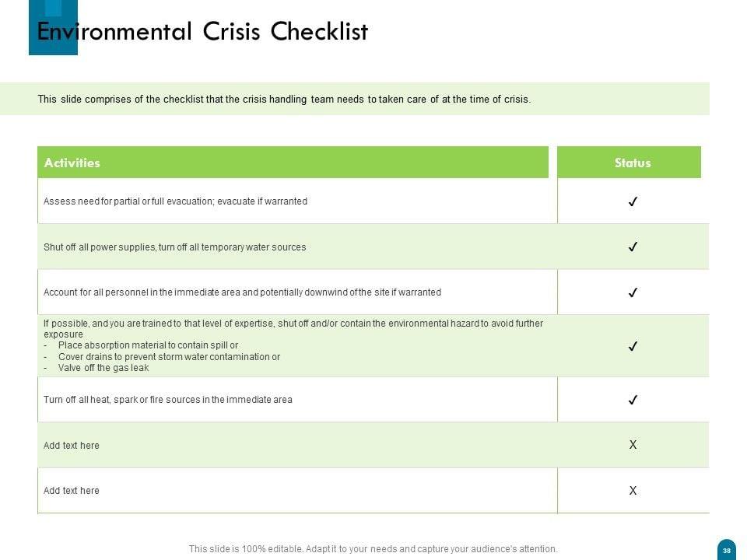Select the slide description text banner
747x560 pixels.
point(284,100)
